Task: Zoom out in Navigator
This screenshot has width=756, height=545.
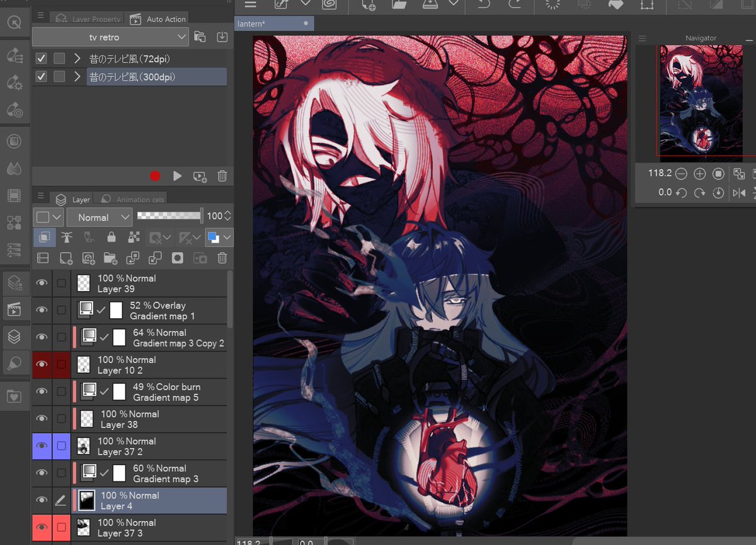Action: pos(681,173)
